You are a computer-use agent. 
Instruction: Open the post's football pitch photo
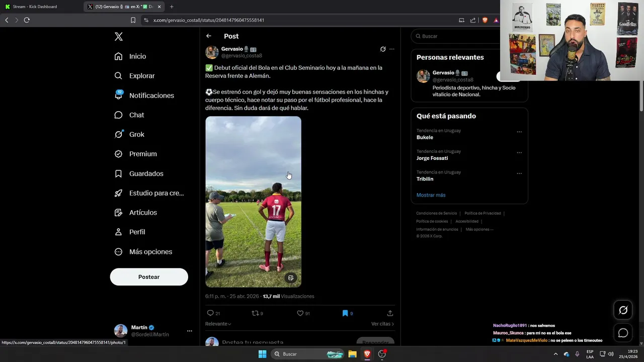pos(253,202)
